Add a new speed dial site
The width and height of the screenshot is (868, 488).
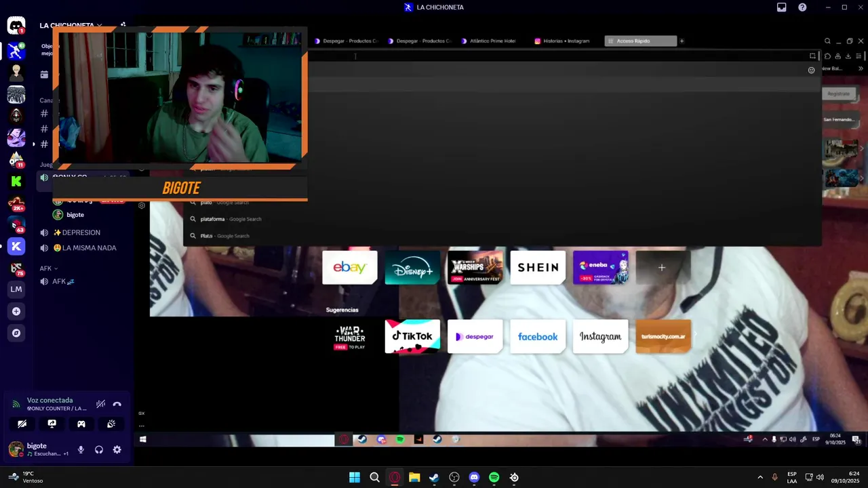coord(662,267)
